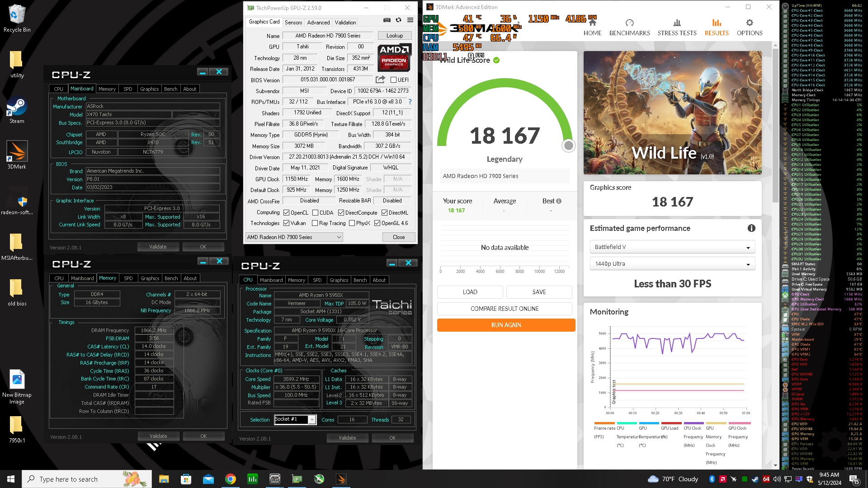868x488 pixels.
Task: Open the Battlefield V game dropdown
Action: tap(672, 247)
